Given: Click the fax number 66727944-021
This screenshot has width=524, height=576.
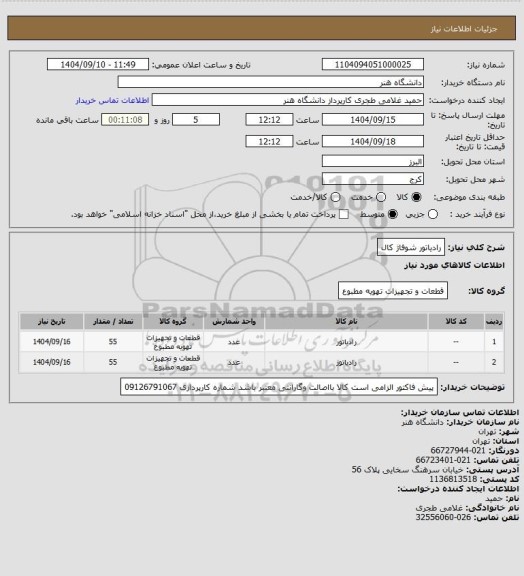Looking at the screenshot, I should tap(458, 450).
